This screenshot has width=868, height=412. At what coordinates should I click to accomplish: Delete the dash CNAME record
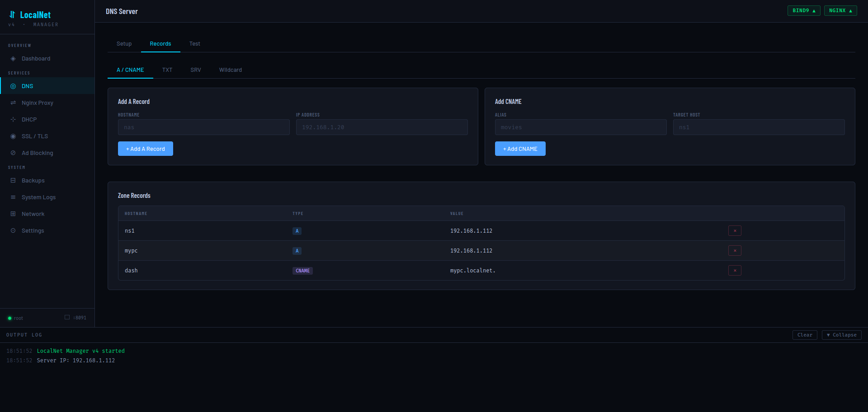click(x=735, y=271)
